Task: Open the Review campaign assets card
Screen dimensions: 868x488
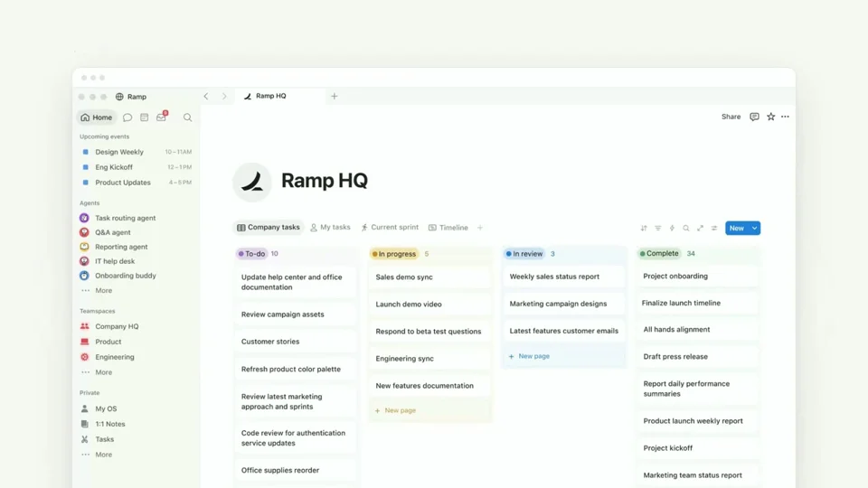Action: [x=295, y=314]
